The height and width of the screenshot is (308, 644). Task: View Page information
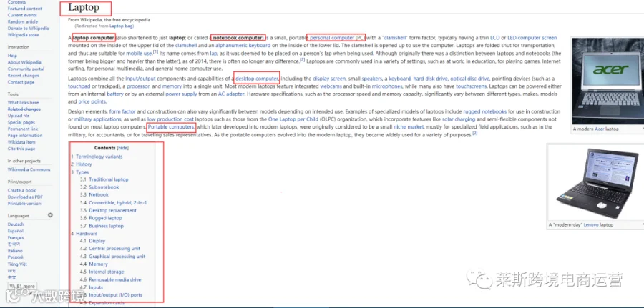[x=25, y=135]
